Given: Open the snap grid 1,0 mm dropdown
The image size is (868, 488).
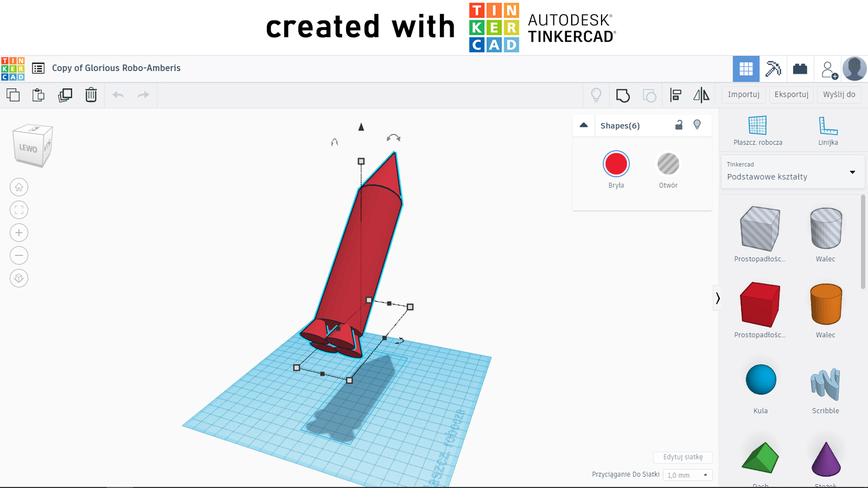Looking at the screenshot, I should pos(687,475).
